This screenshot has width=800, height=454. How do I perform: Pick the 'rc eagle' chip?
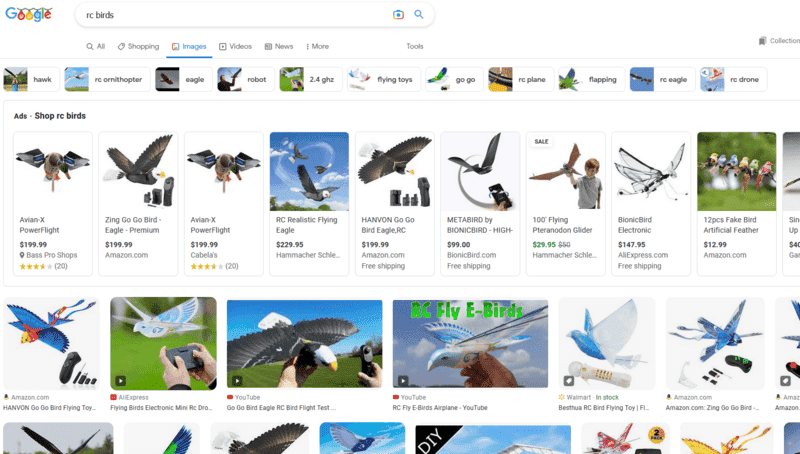click(x=662, y=80)
